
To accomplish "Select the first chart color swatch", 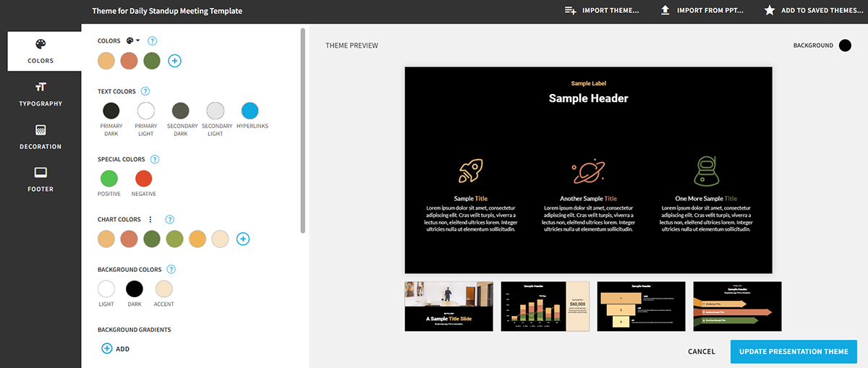I will 106,239.
